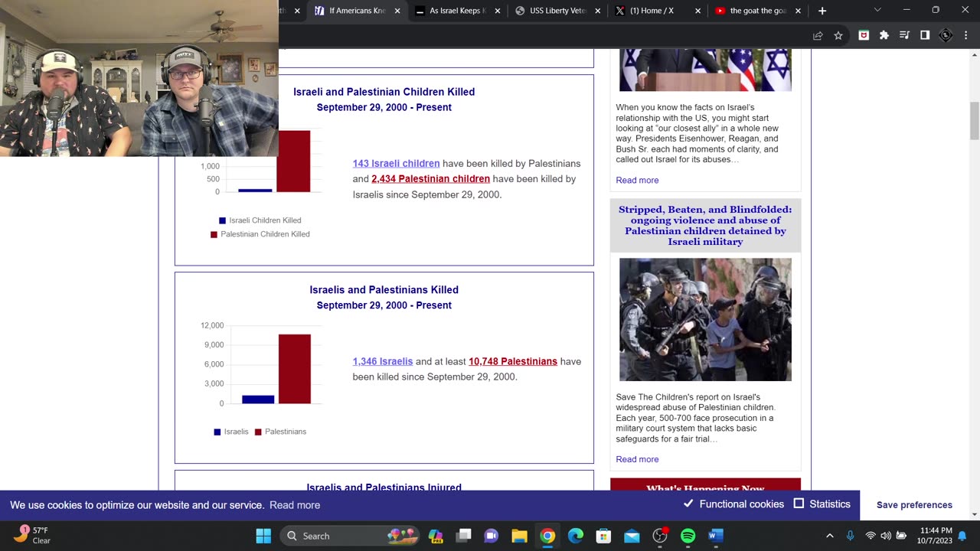Open the Extensions puzzle-piece menu

pyautogui.click(x=884, y=35)
